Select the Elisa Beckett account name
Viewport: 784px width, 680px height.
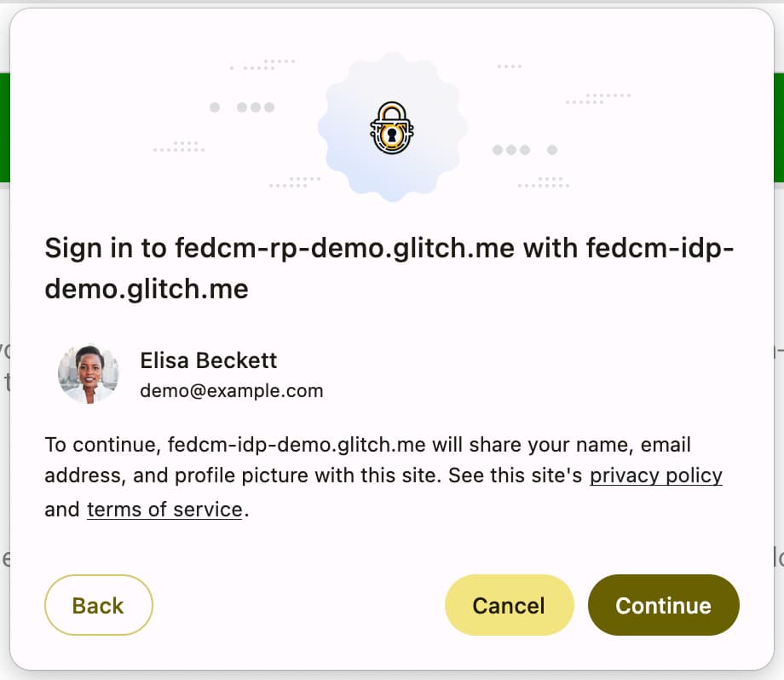coord(208,360)
